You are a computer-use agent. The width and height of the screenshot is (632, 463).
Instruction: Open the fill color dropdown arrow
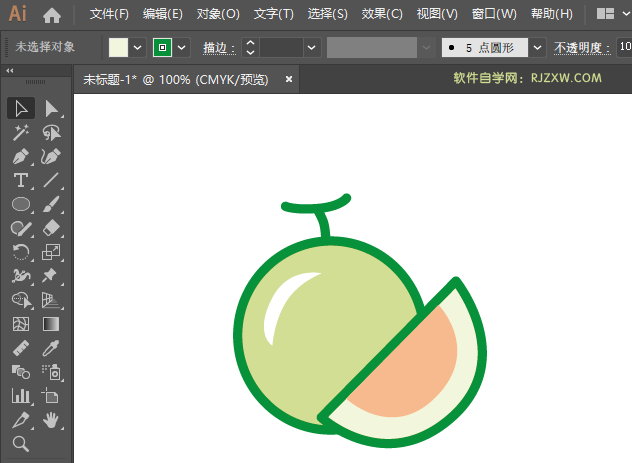(x=137, y=47)
